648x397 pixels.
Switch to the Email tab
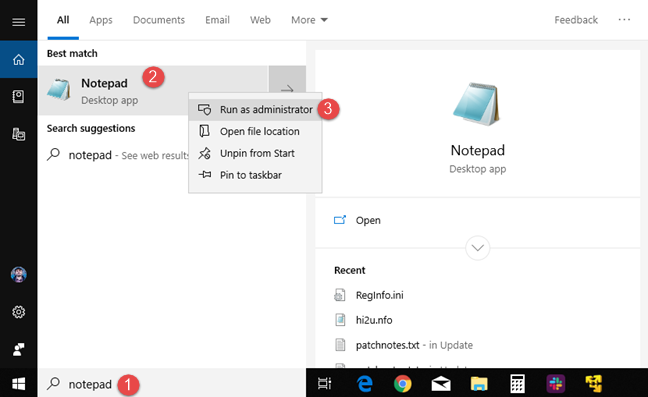tap(217, 20)
